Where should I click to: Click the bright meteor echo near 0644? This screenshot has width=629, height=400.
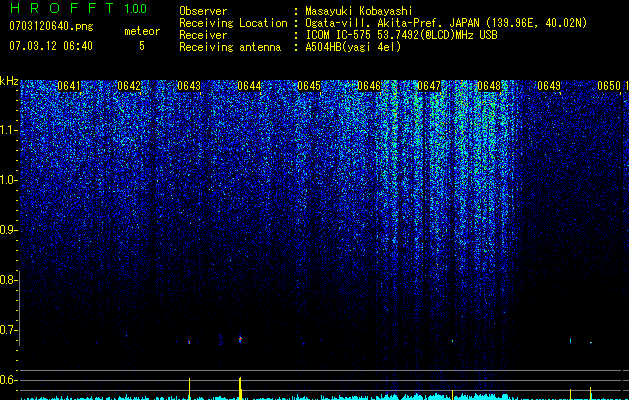240,339
